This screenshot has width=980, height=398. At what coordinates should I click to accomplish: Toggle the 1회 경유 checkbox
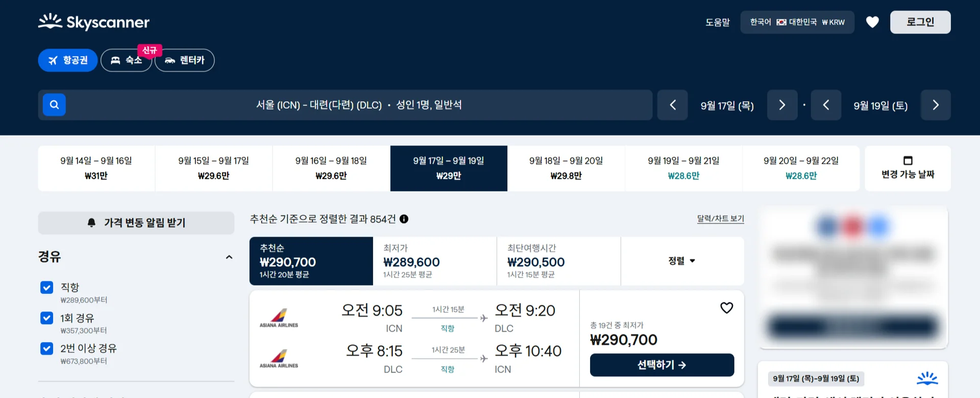46,318
